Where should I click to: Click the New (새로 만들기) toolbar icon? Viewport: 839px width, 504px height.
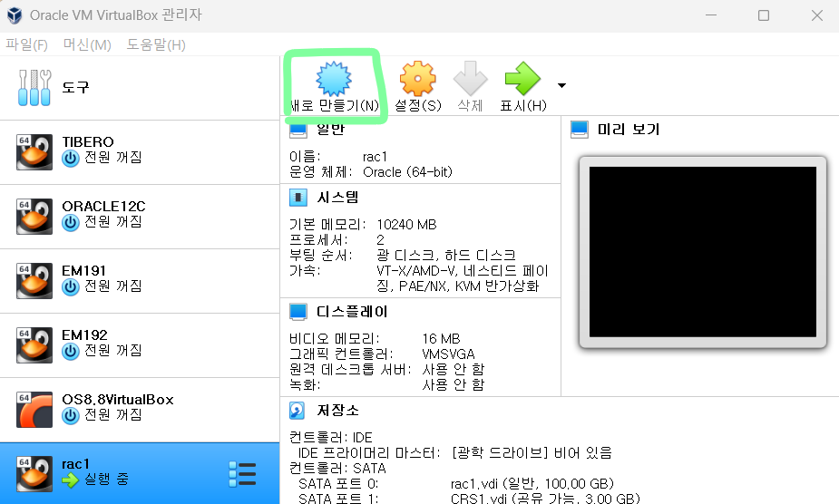334,78
